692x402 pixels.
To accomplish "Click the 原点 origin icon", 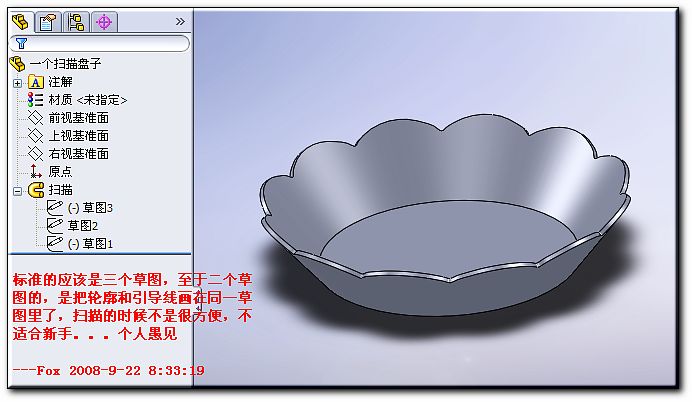I will click(35, 171).
